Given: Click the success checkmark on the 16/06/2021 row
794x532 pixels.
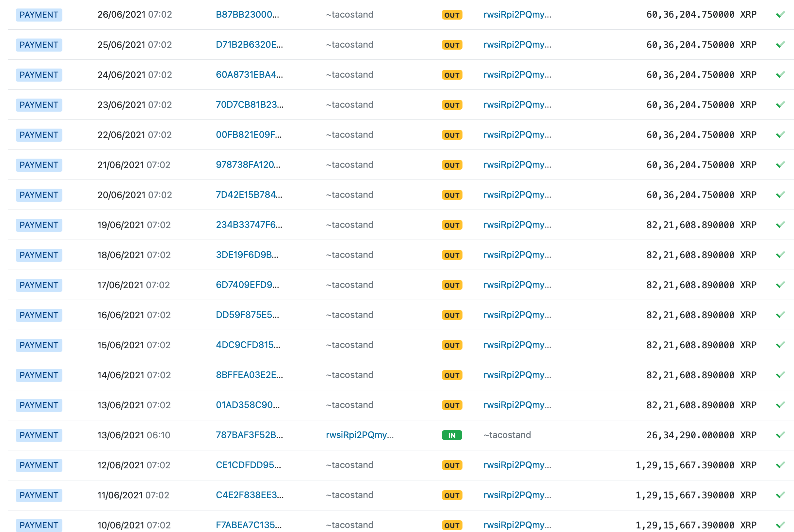Looking at the screenshot, I should pos(780,315).
